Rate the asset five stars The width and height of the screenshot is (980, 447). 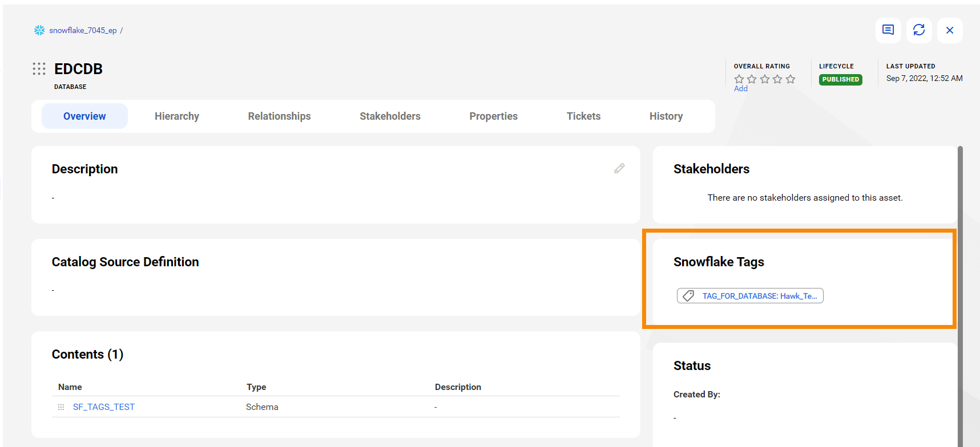point(791,79)
